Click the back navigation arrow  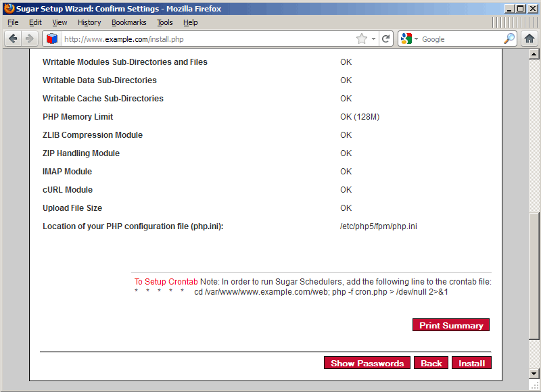[13, 39]
